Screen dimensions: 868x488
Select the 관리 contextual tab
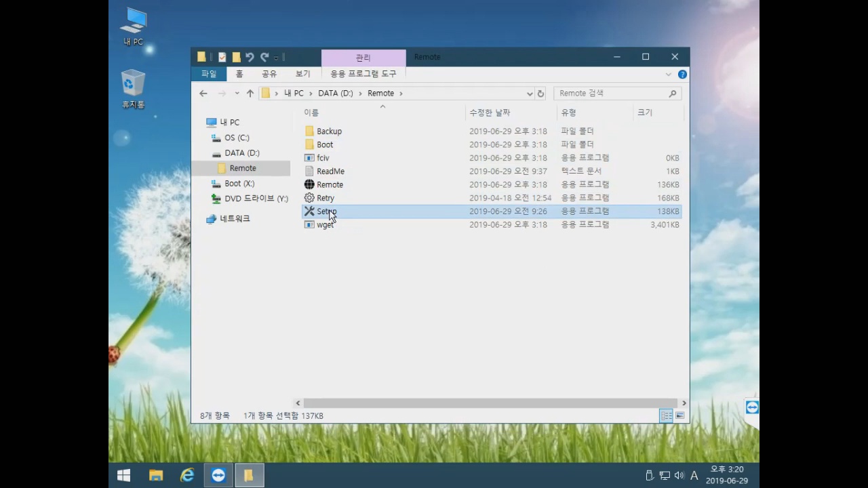pos(363,58)
